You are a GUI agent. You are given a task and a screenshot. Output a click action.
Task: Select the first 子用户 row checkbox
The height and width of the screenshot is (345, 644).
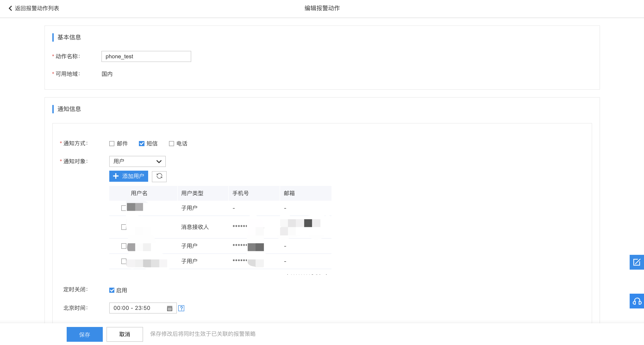(124, 208)
